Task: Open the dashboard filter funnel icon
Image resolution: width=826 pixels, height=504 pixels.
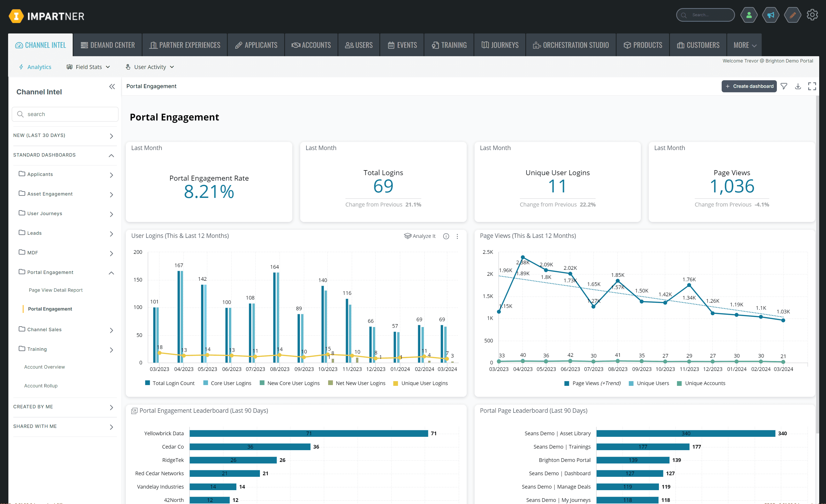Action: [784, 86]
